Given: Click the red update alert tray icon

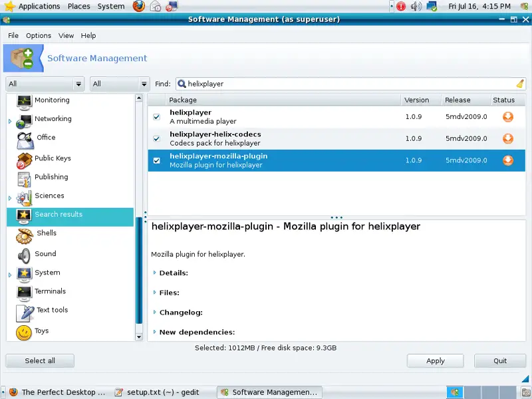Looking at the screenshot, I should point(401,6).
